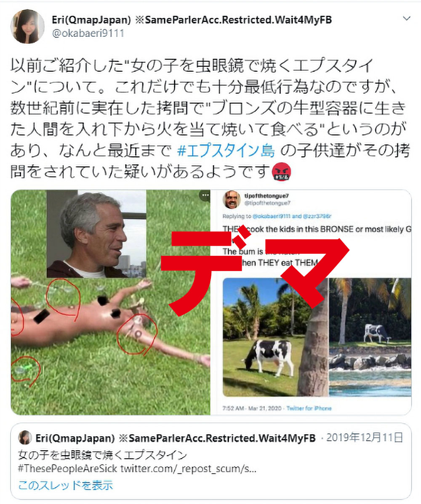Open the twitter.com/_repost_scum link
421x504 pixels.
[x=188, y=468]
